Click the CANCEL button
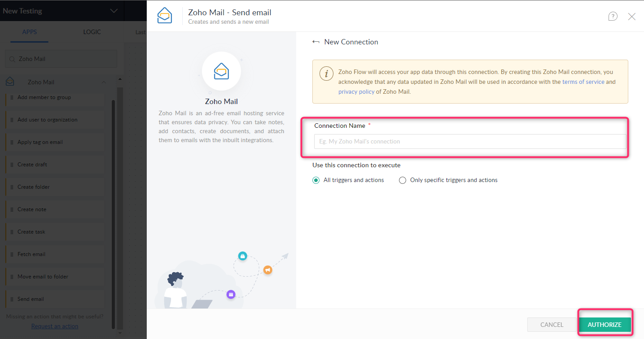The height and width of the screenshot is (339, 644). (x=551, y=324)
